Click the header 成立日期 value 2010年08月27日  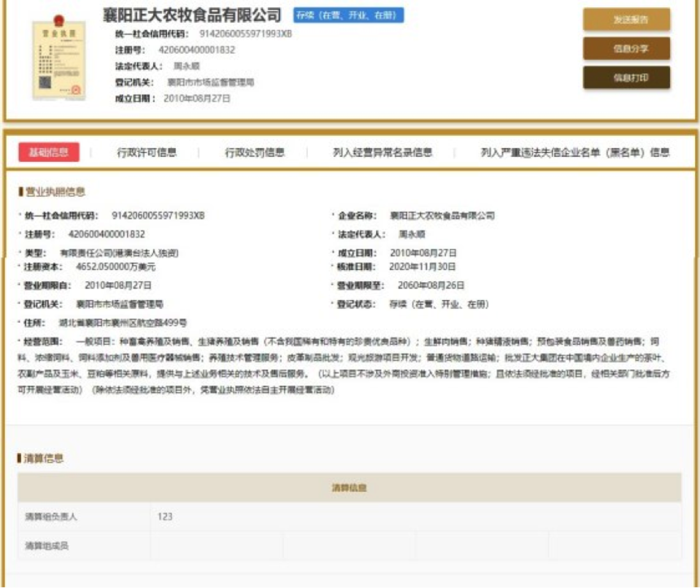click(x=197, y=98)
